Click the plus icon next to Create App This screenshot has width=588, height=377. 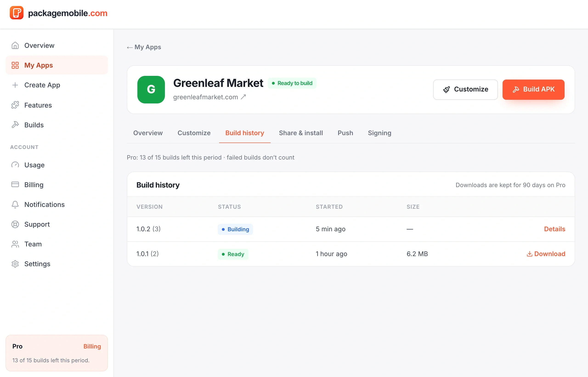pos(15,85)
